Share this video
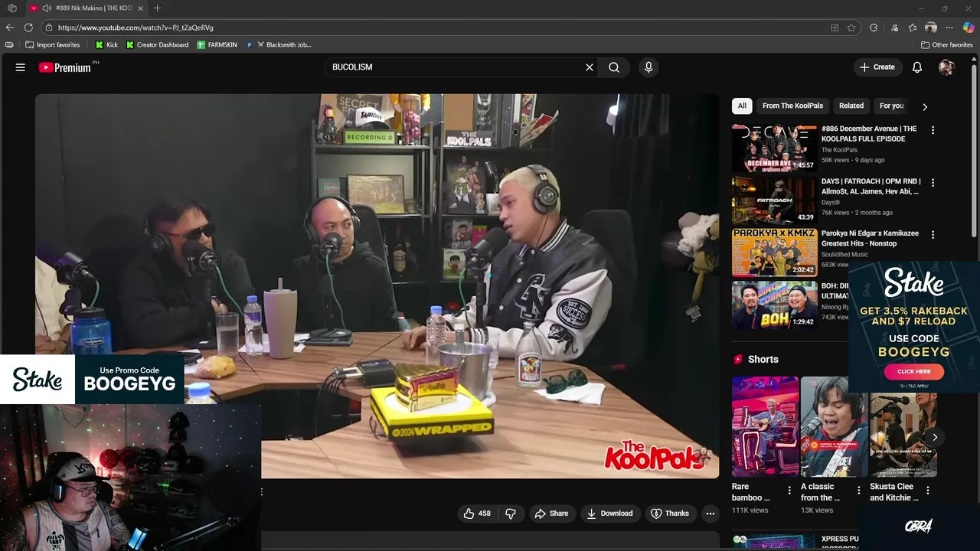Image resolution: width=980 pixels, height=551 pixels. click(x=551, y=514)
